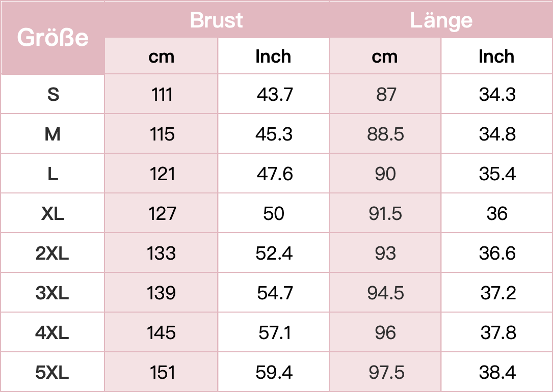Image resolution: width=553 pixels, height=392 pixels.
Task: Select the Brust column header
Action: (216, 20)
